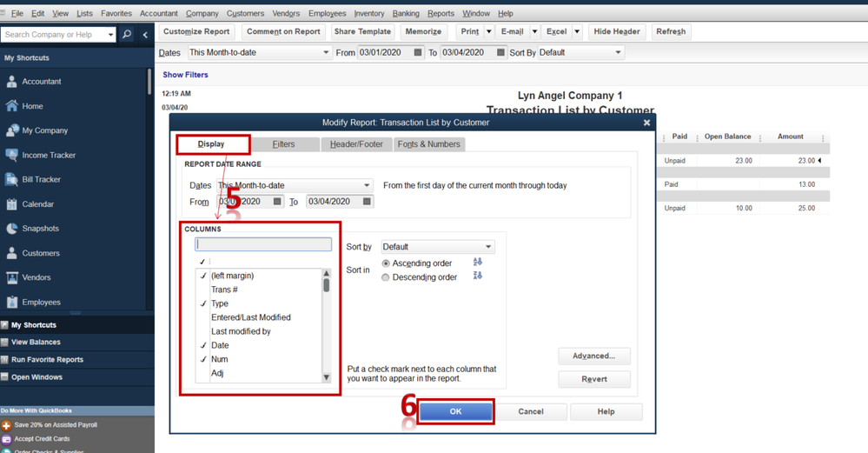Open Calendar shortcut icon
868x453 pixels.
[x=11, y=203]
